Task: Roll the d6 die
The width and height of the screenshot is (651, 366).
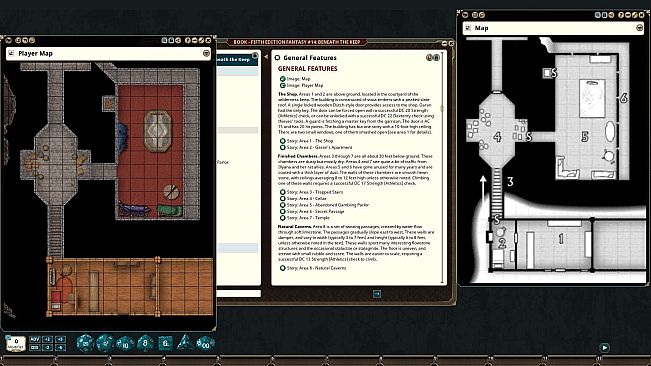Action: pyautogui.click(x=166, y=343)
